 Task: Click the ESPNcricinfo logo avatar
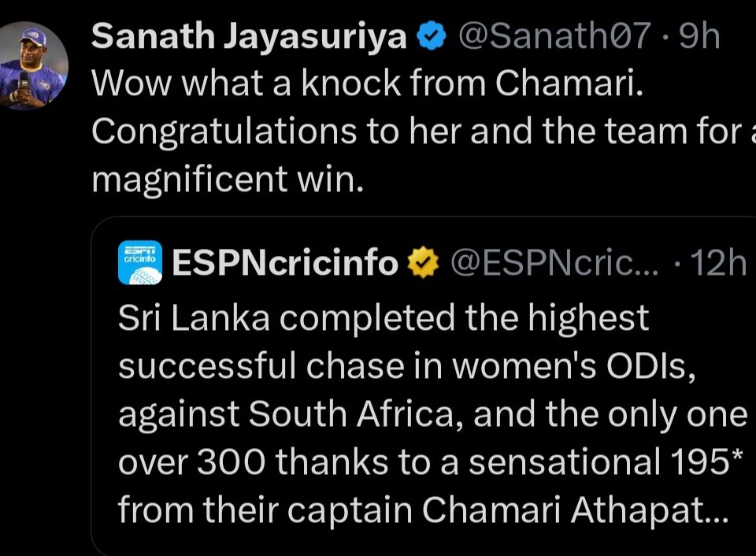click(x=140, y=262)
